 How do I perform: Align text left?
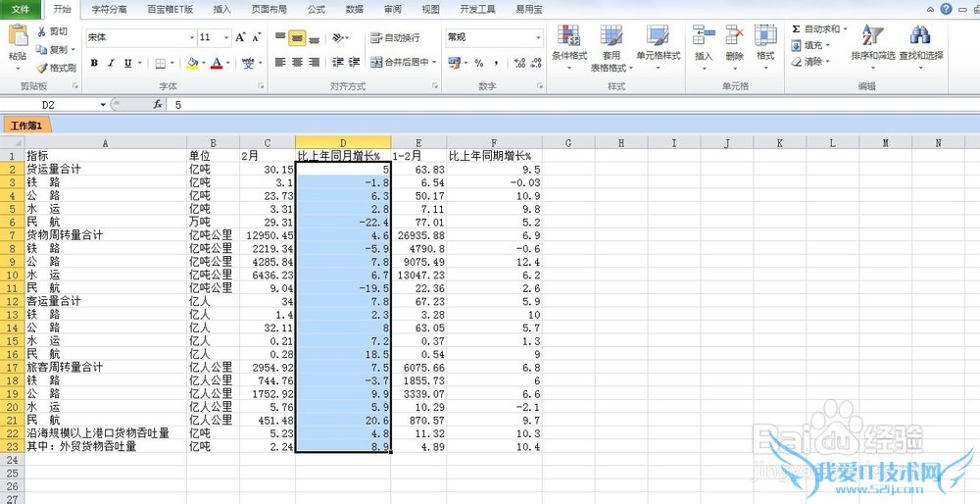tap(280, 63)
